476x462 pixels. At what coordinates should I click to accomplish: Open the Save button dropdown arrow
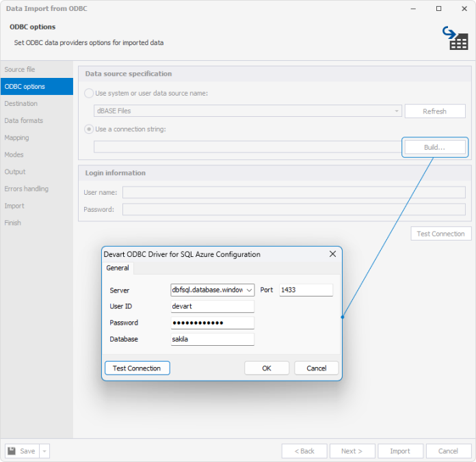(44, 451)
